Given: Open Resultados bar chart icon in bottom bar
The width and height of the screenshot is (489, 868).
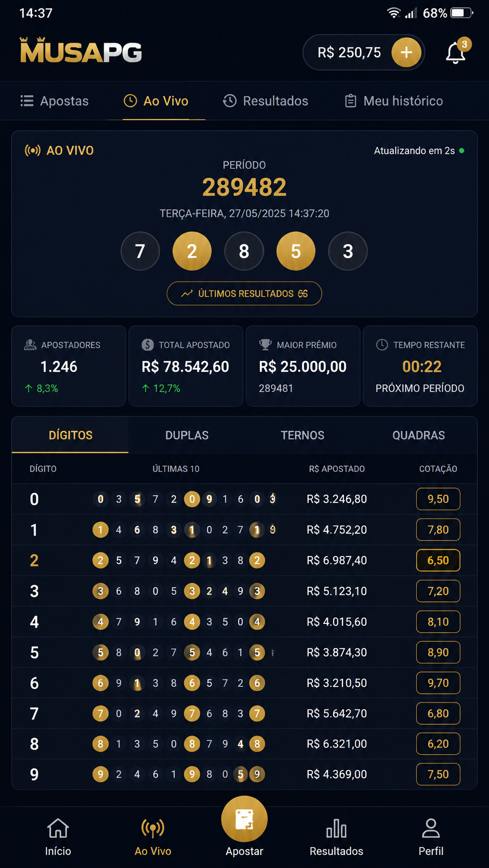Looking at the screenshot, I should (x=336, y=829).
